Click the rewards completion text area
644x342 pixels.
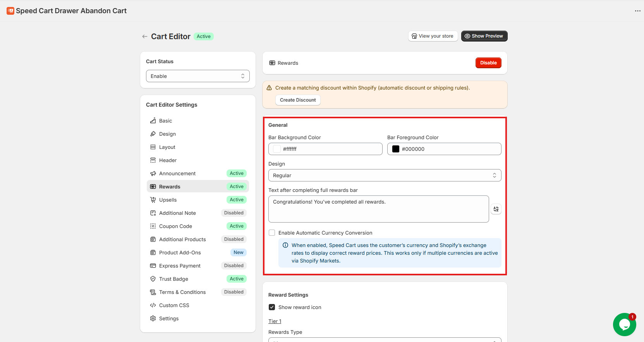point(378,209)
